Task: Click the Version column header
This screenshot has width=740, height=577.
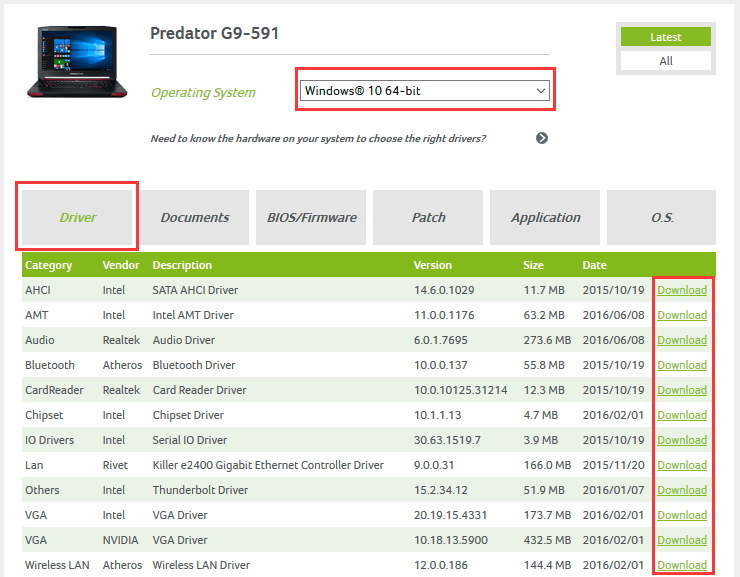Action: [433, 265]
